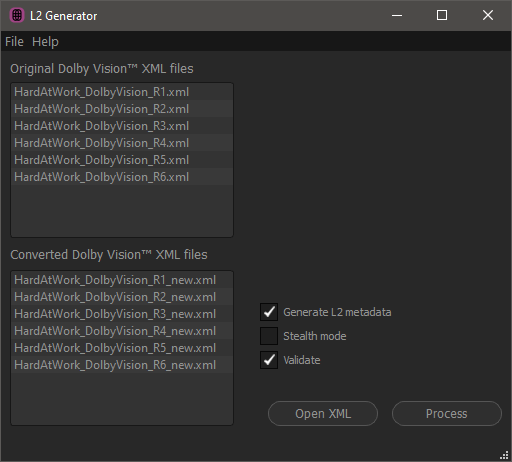Maximize the L2 Generator window
Image resolution: width=512 pixels, height=462 pixels.
[442, 15]
